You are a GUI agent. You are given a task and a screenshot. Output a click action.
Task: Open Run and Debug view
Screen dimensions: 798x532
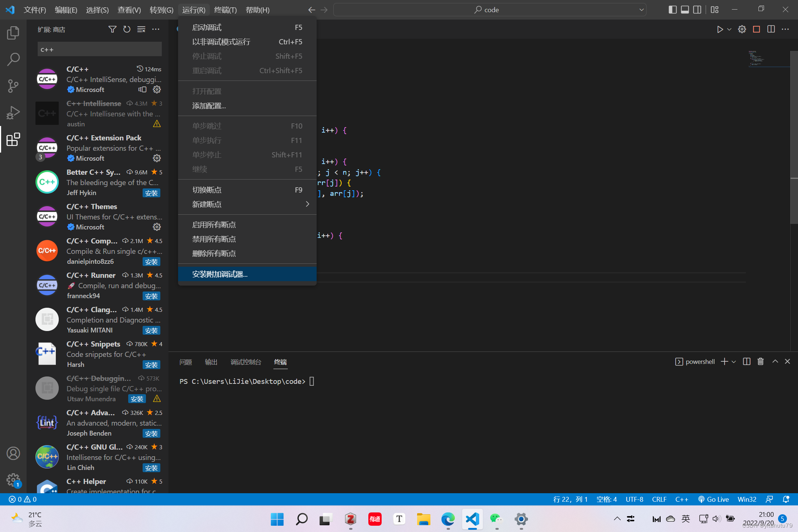click(13, 113)
